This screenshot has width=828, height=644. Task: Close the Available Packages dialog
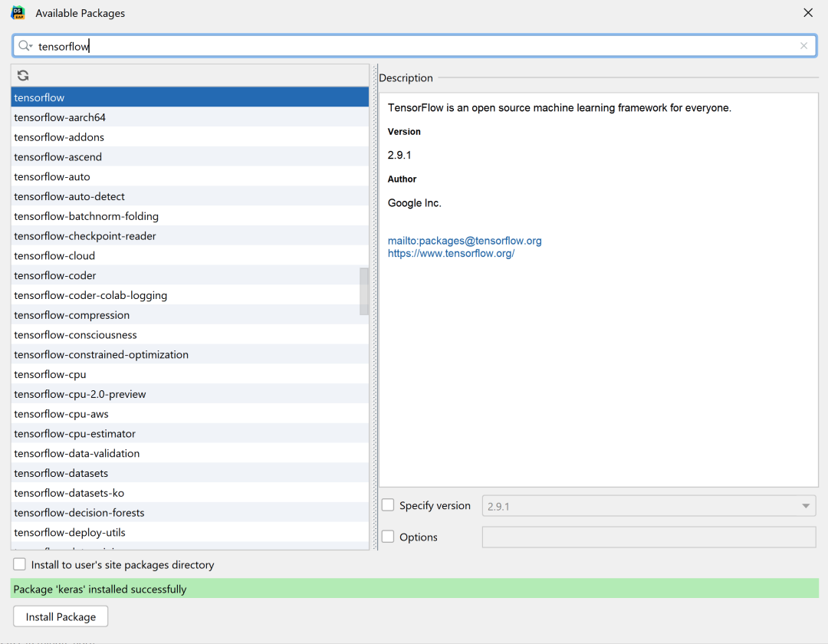tap(808, 13)
